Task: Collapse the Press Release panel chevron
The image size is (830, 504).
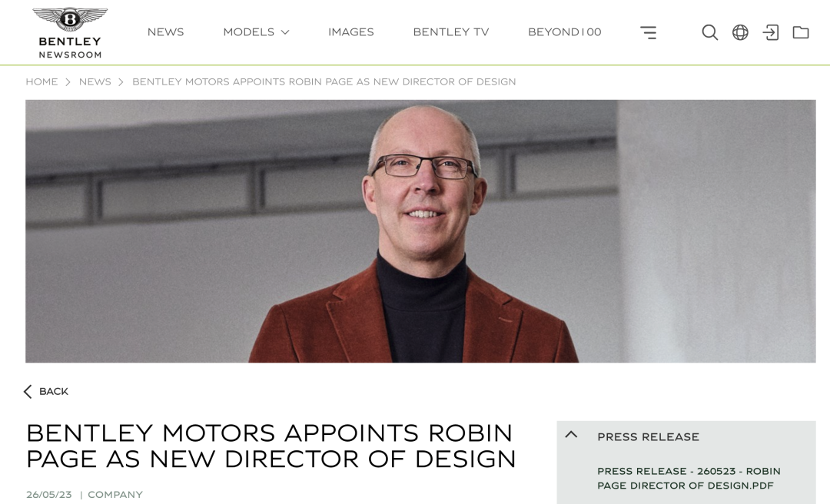Action: (x=571, y=435)
